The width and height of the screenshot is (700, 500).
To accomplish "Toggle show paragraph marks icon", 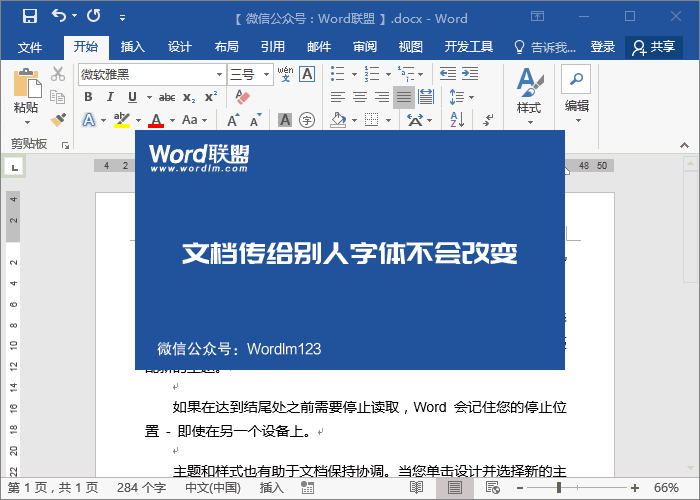I will [x=488, y=120].
